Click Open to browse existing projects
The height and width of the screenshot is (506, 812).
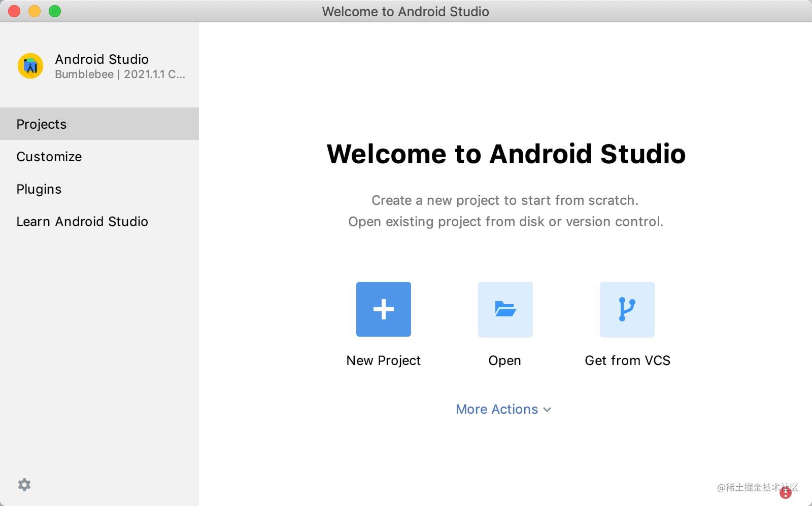click(504, 360)
